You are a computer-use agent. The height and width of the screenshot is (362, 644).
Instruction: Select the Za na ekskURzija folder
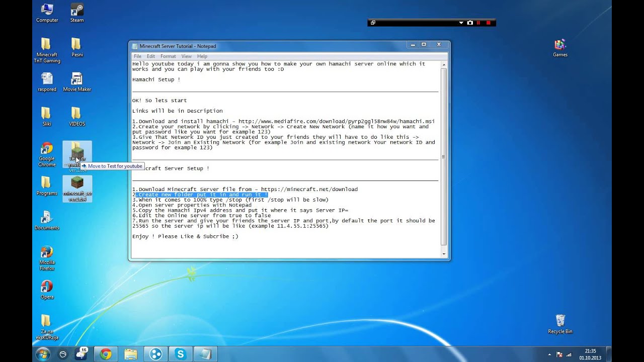point(47,327)
